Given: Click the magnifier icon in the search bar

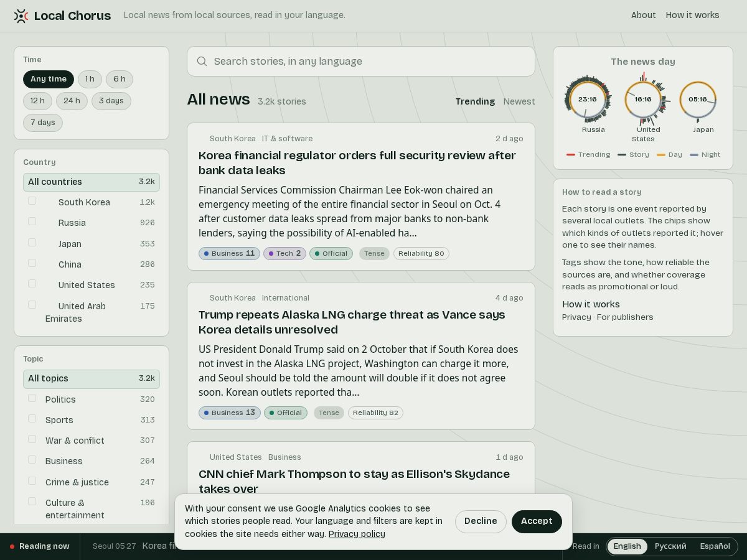Looking at the screenshot, I should coord(202,61).
